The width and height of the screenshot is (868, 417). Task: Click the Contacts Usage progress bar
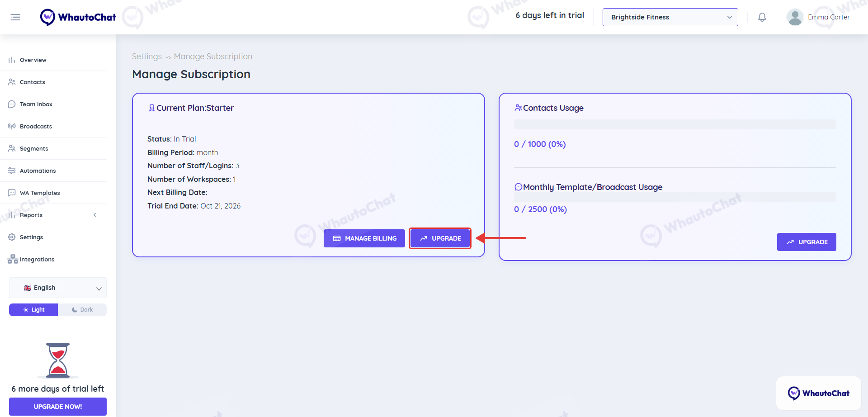coord(675,124)
